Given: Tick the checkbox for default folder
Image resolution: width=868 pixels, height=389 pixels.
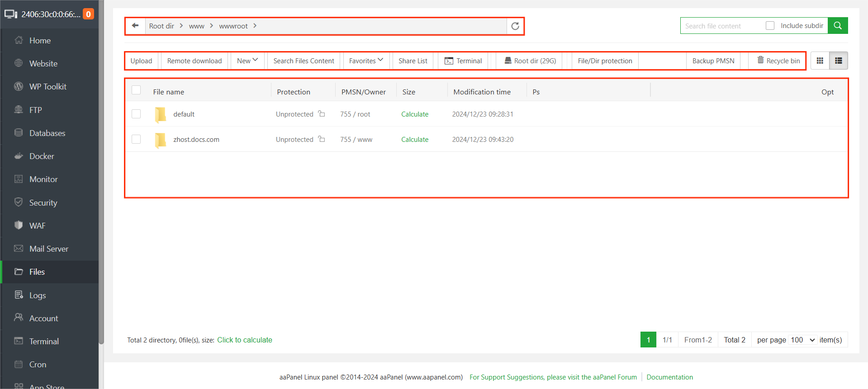Looking at the screenshot, I should [x=136, y=114].
